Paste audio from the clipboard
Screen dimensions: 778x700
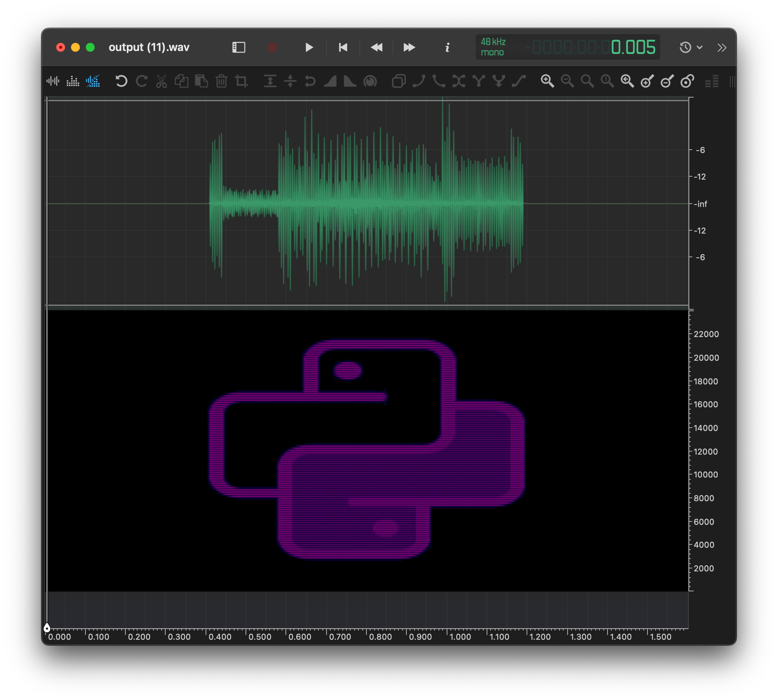tap(202, 81)
